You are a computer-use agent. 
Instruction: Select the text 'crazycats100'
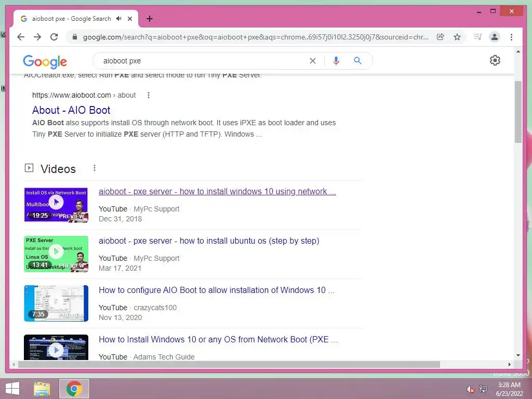click(155, 308)
